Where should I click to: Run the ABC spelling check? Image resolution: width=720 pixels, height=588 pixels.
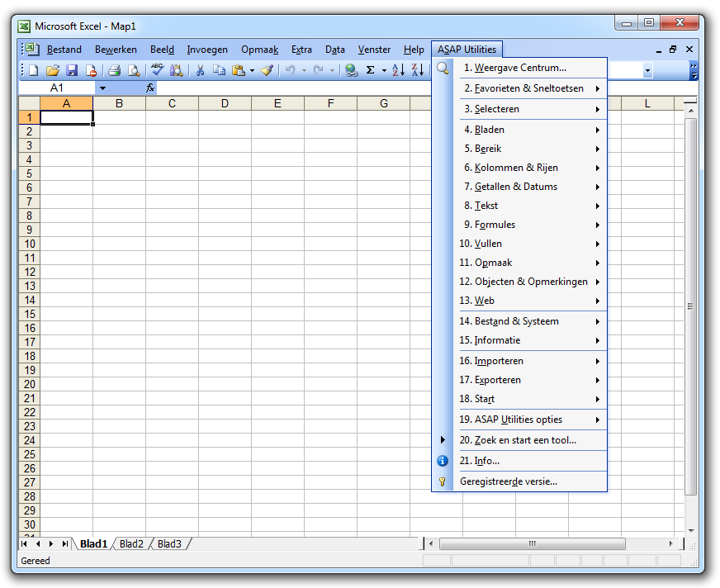click(x=157, y=70)
